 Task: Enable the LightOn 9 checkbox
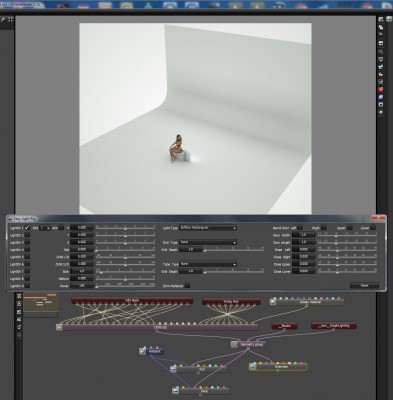coord(27,286)
